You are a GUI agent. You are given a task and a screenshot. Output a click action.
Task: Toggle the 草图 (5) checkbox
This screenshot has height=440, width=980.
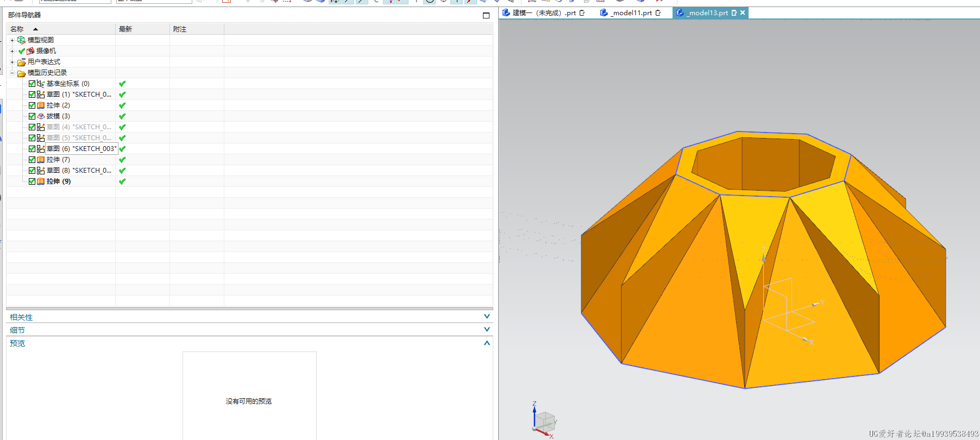pyautogui.click(x=32, y=138)
